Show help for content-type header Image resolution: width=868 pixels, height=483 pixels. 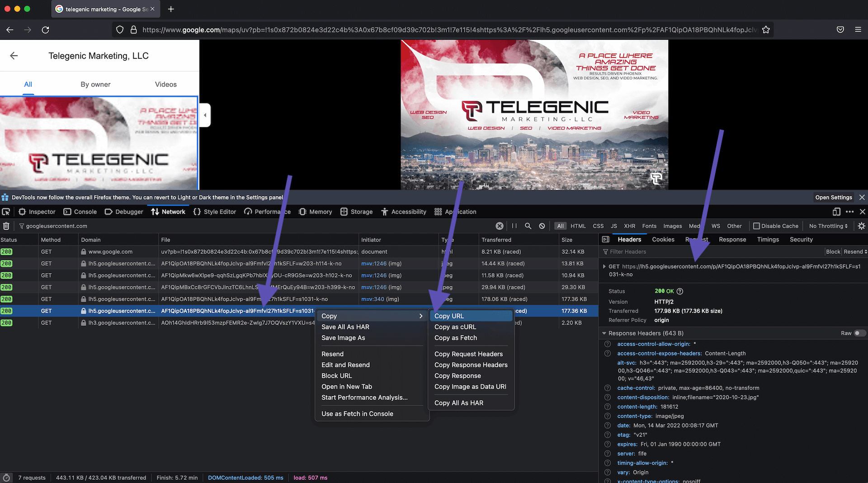point(608,416)
